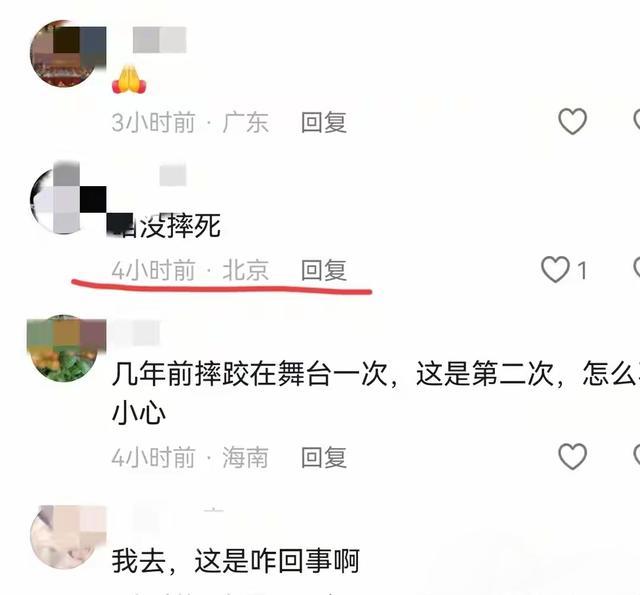Open the first commenter's avatar
This screenshot has height=595, width=640.
tap(65, 53)
